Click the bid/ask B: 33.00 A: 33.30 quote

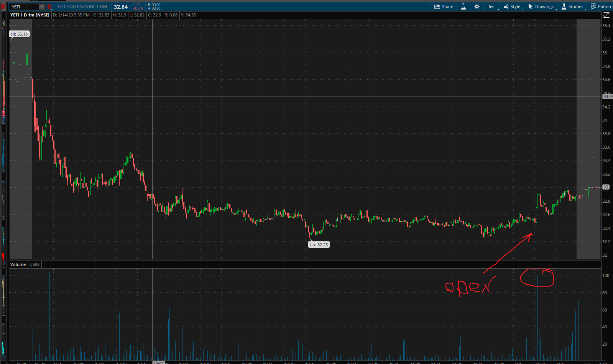pyautogui.click(x=154, y=7)
